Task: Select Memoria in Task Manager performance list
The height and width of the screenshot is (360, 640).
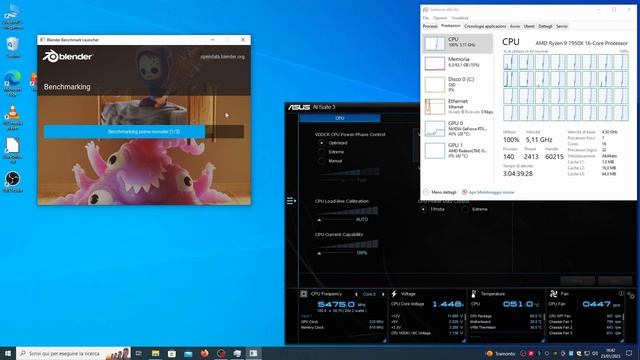Action: pyautogui.click(x=458, y=63)
